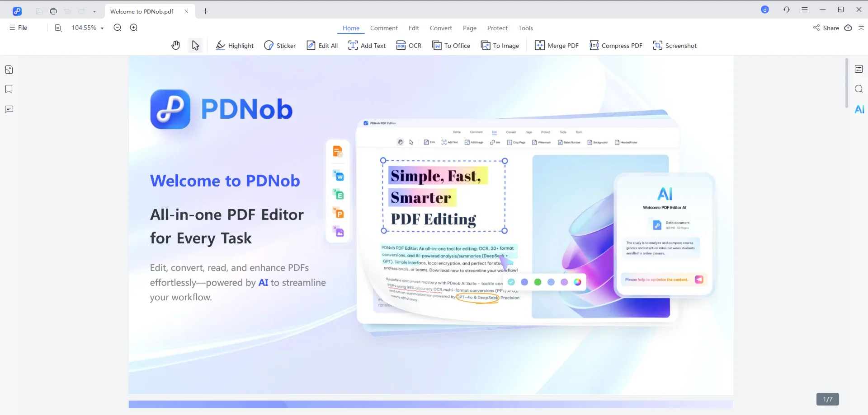Switch to the Comment tab
This screenshot has width=868, height=415.
click(384, 28)
